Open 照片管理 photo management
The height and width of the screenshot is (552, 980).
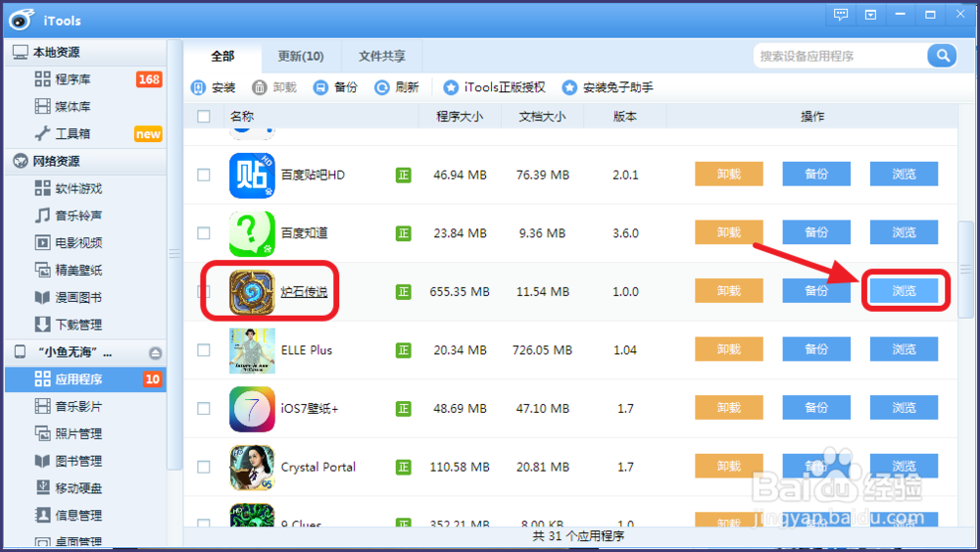coord(85,433)
